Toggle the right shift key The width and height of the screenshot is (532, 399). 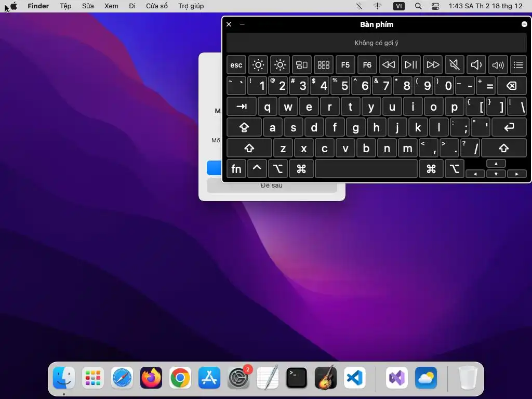[504, 148]
